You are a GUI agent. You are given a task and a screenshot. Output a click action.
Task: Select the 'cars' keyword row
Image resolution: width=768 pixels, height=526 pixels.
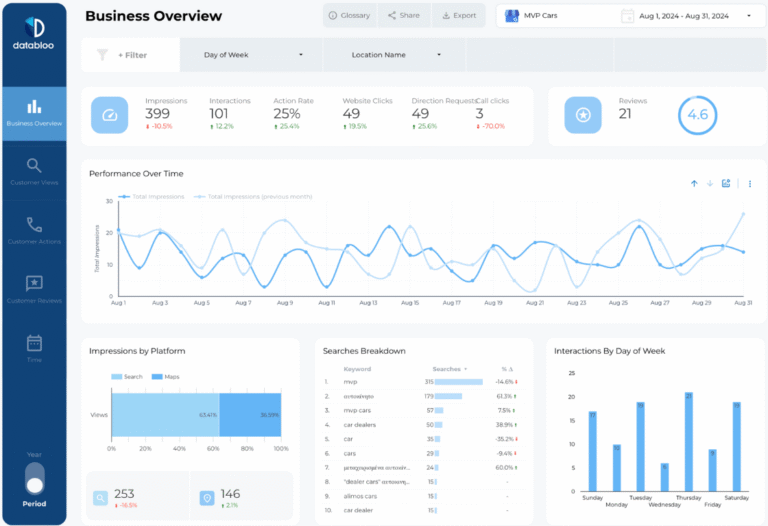(x=424, y=454)
